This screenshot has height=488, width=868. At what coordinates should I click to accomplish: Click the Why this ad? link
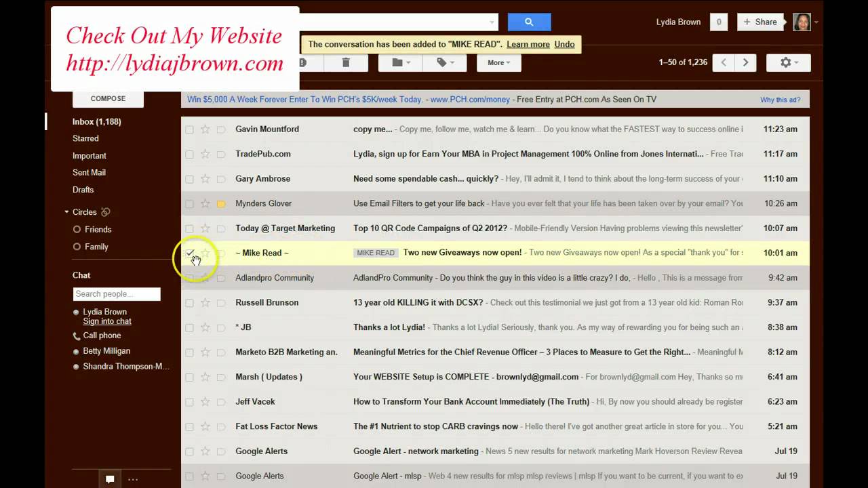[x=781, y=100]
